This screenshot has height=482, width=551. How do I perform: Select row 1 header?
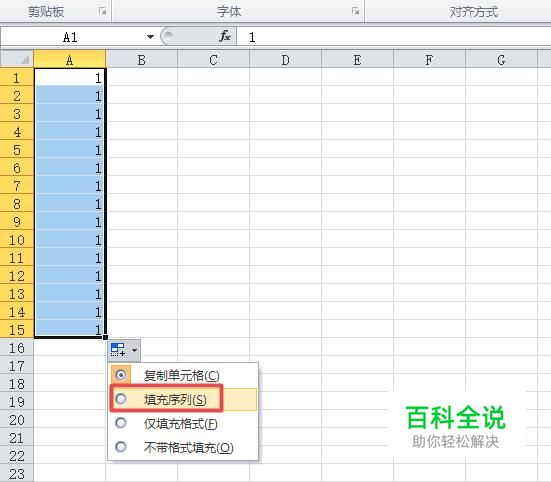point(17,78)
